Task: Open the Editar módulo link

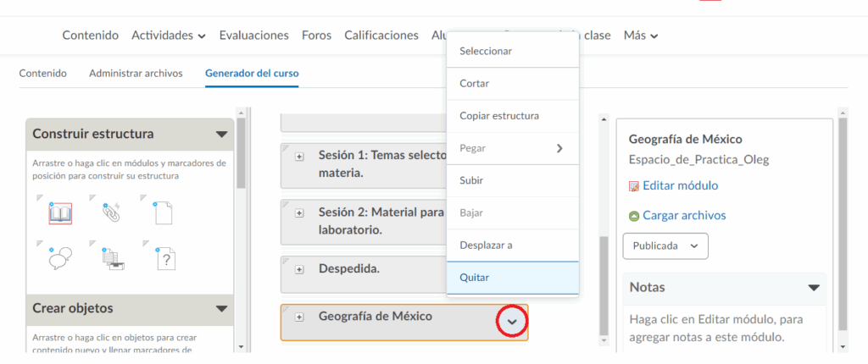Action: [x=680, y=185]
